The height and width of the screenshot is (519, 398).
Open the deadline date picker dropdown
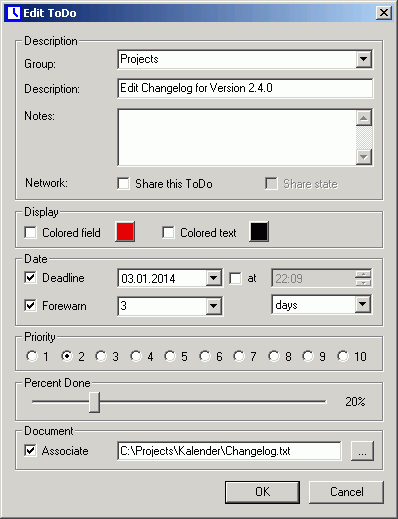[213, 278]
